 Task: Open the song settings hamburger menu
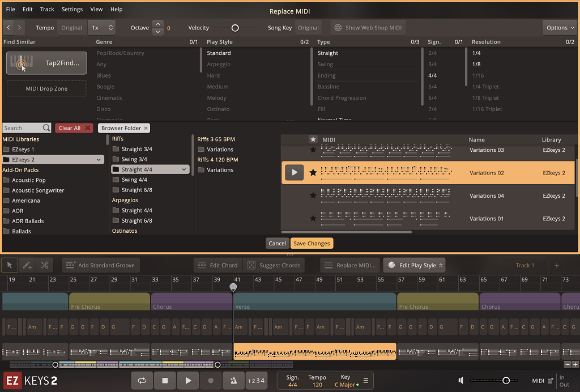[x=366, y=381]
